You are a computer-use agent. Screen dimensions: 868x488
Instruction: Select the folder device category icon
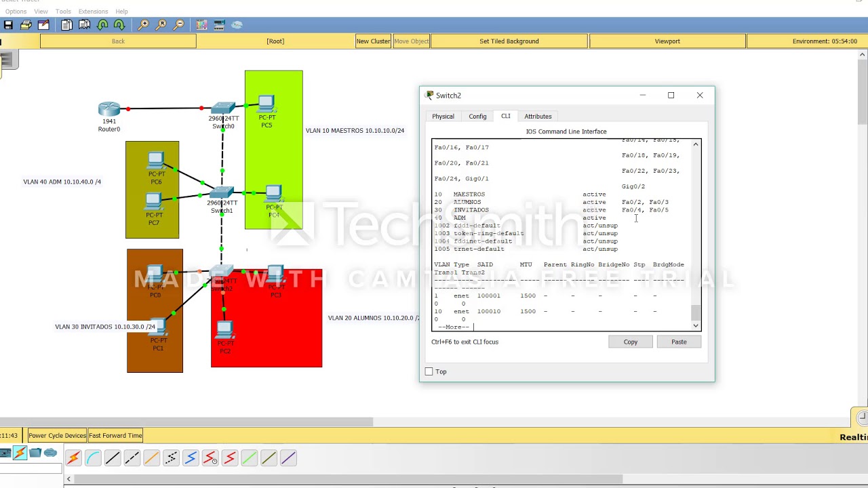point(35,453)
